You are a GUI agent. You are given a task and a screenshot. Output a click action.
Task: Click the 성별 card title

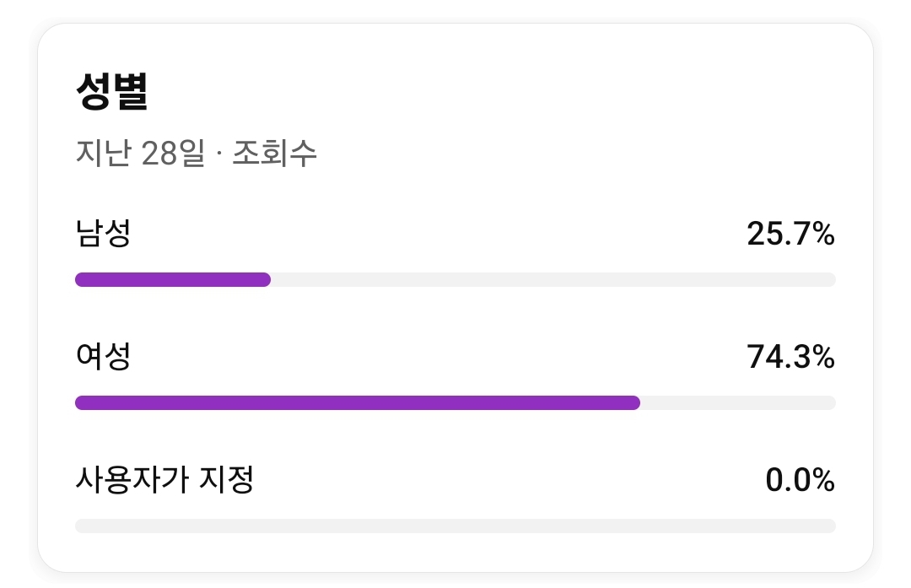(111, 93)
